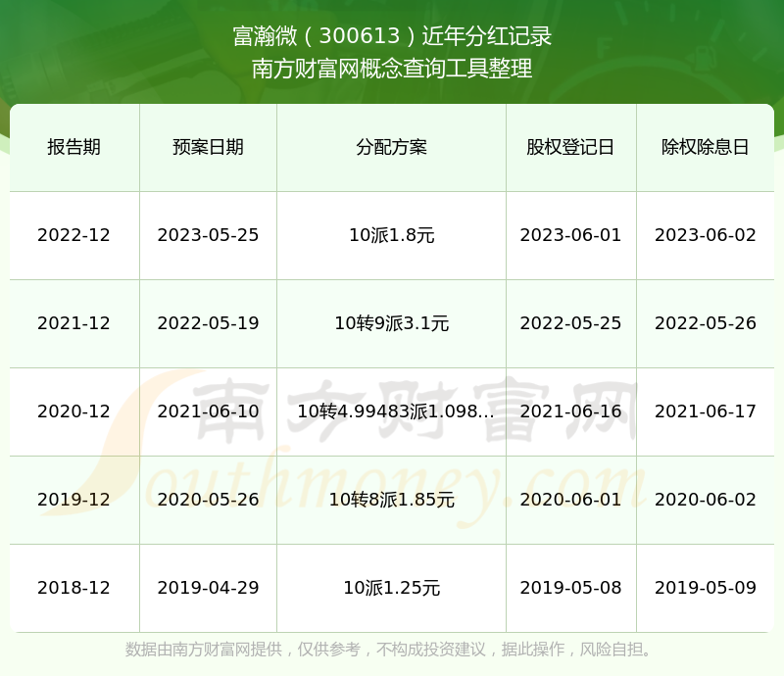The image size is (784, 676).
Task: Select the 分配方案 column header
Action: coord(391,147)
